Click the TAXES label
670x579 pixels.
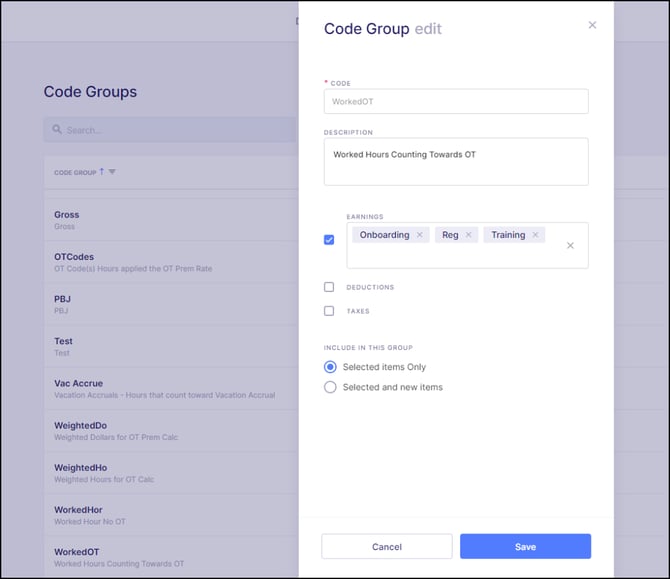[358, 311]
